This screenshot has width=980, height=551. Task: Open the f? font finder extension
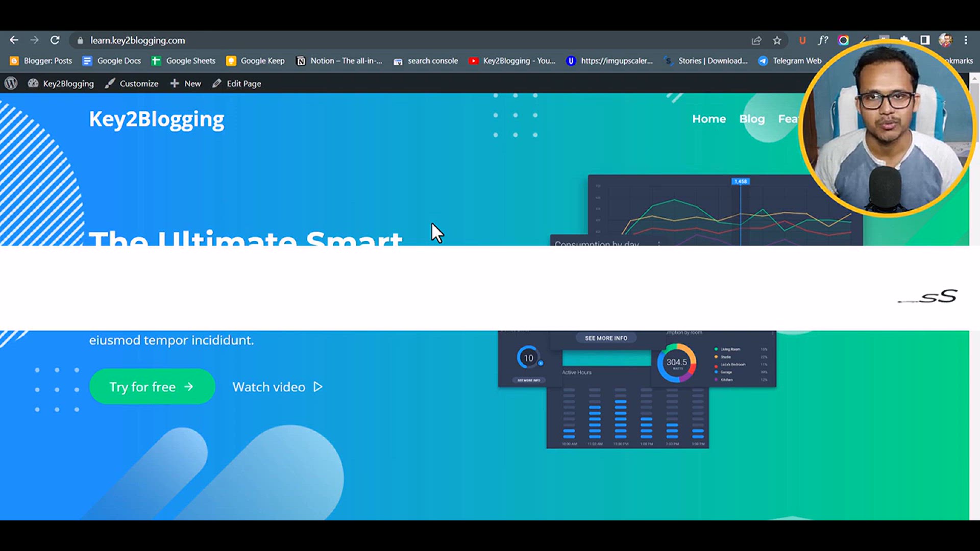click(x=823, y=40)
